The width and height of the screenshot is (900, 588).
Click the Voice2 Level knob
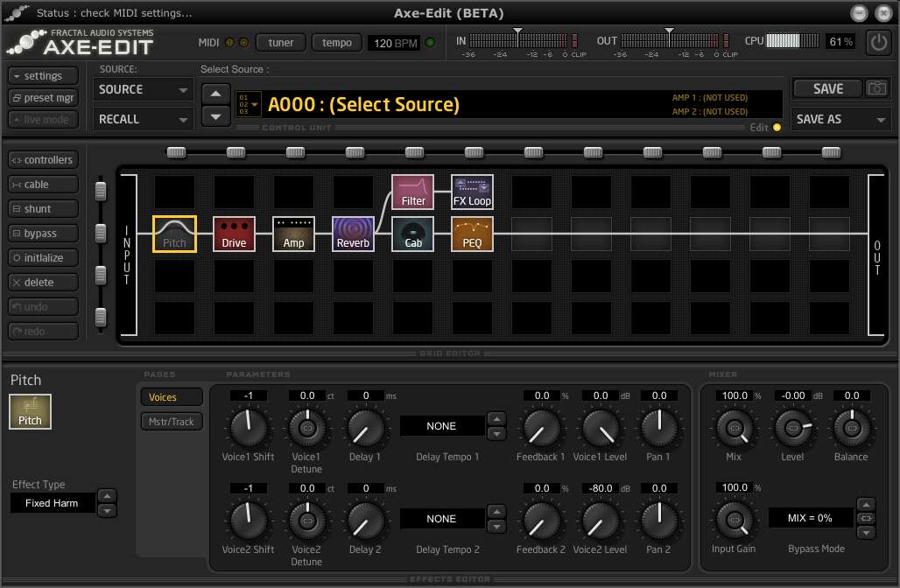(601, 521)
